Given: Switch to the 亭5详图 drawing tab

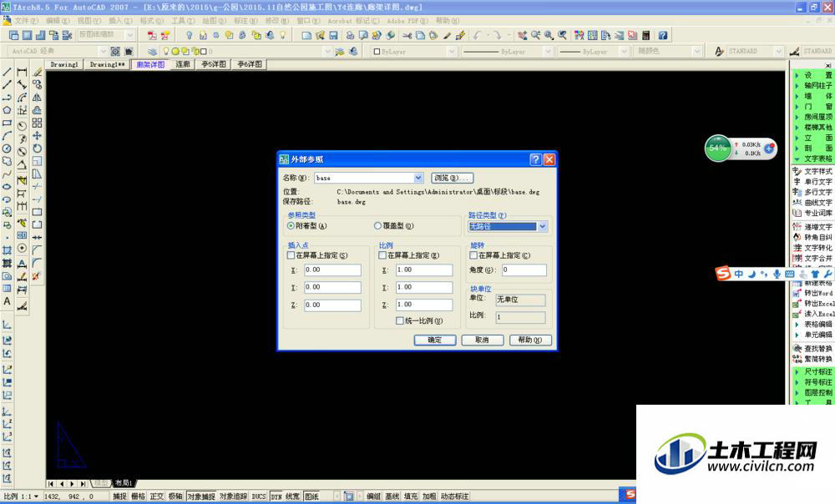Looking at the screenshot, I should pyautogui.click(x=214, y=64).
